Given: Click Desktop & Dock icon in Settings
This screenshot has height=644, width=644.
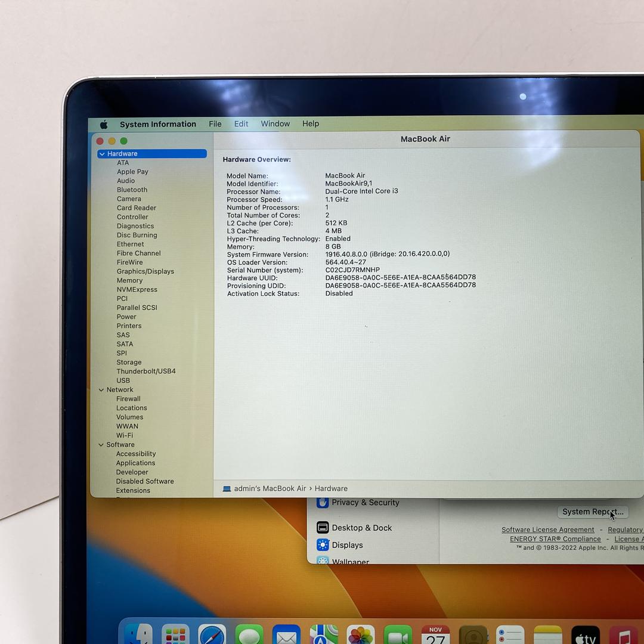Looking at the screenshot, I should [323, 527].
